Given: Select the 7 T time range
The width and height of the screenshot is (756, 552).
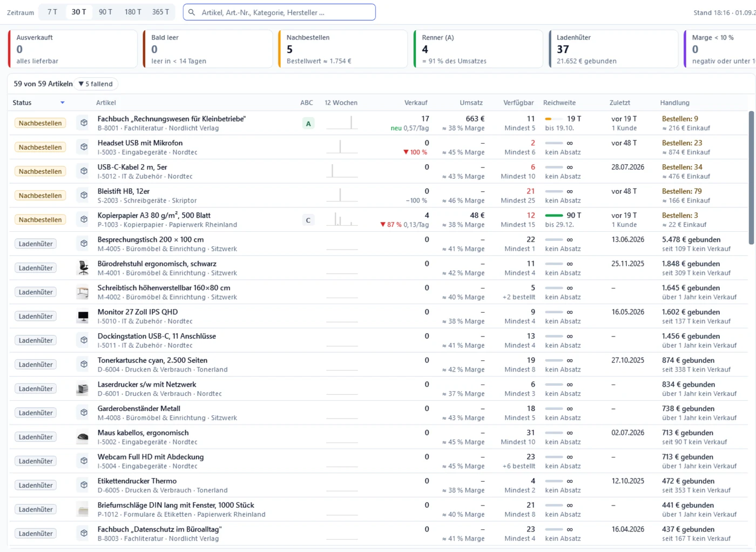Looking at the screenshot, I should coord(52,12).
